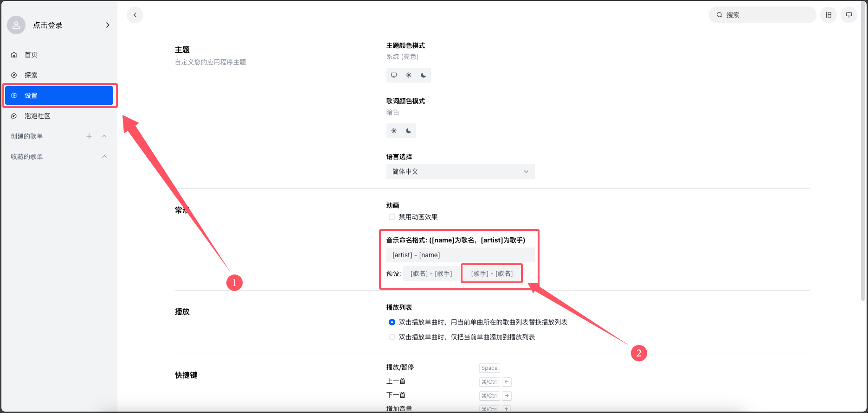Click the 快捷键 section heading

point(186,375)
